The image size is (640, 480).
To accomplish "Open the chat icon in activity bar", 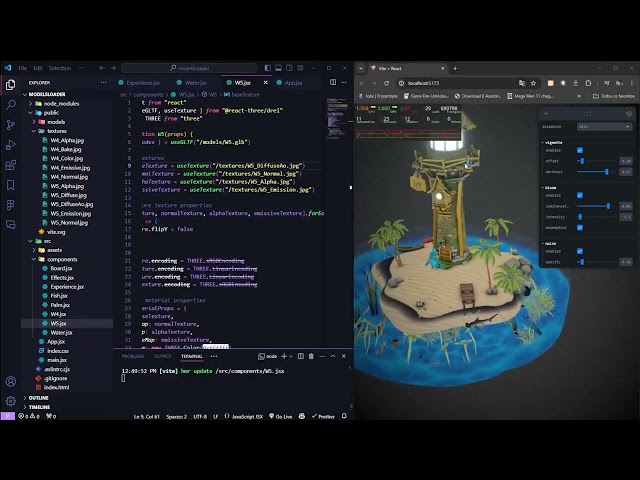I will (x=11, y=224).
